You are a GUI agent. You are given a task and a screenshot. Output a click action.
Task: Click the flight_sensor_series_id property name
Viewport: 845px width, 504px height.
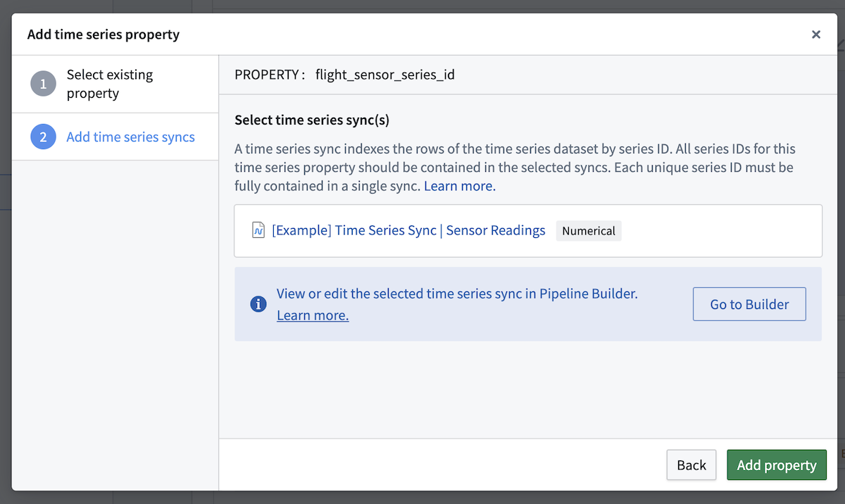coord(385,75)
